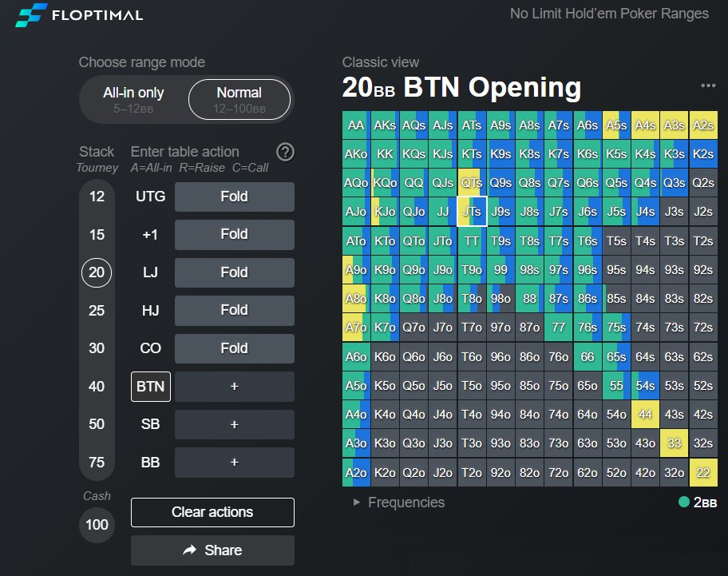
Task: Open the +1 Fold action selector
Action: point(235,235)
